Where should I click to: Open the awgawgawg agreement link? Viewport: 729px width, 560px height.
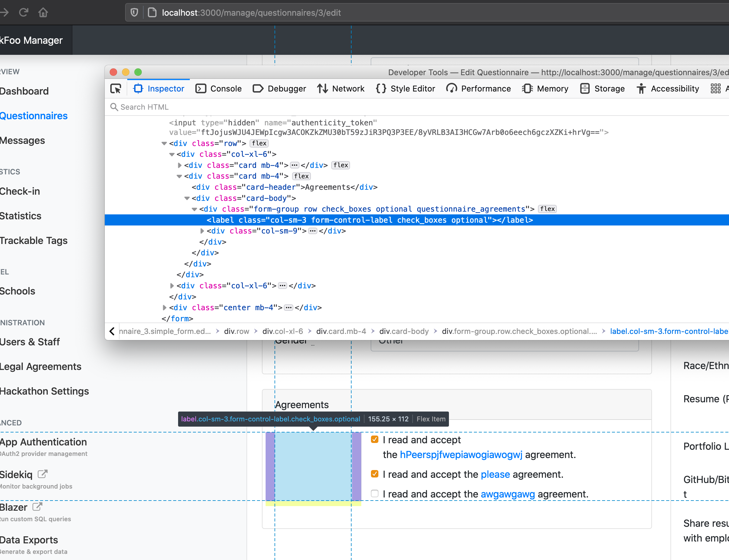[507, 494]
